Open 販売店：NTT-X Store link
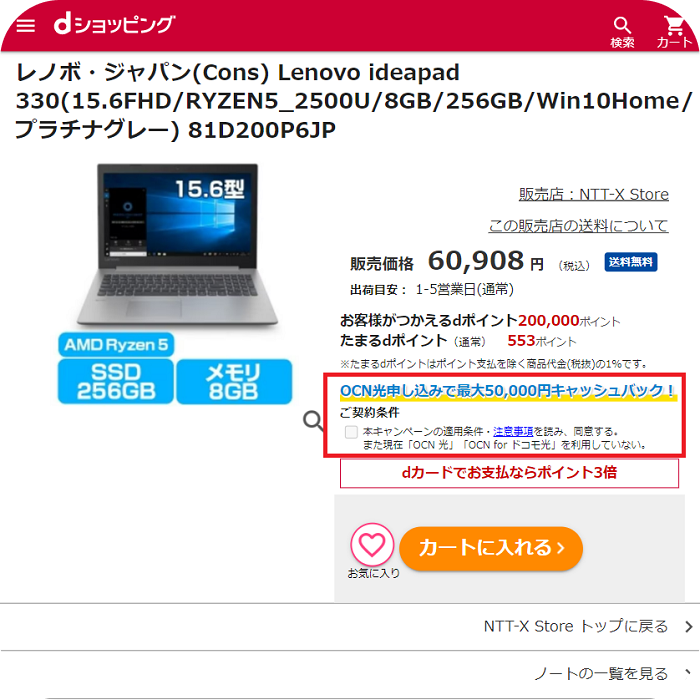 [593, 195]
